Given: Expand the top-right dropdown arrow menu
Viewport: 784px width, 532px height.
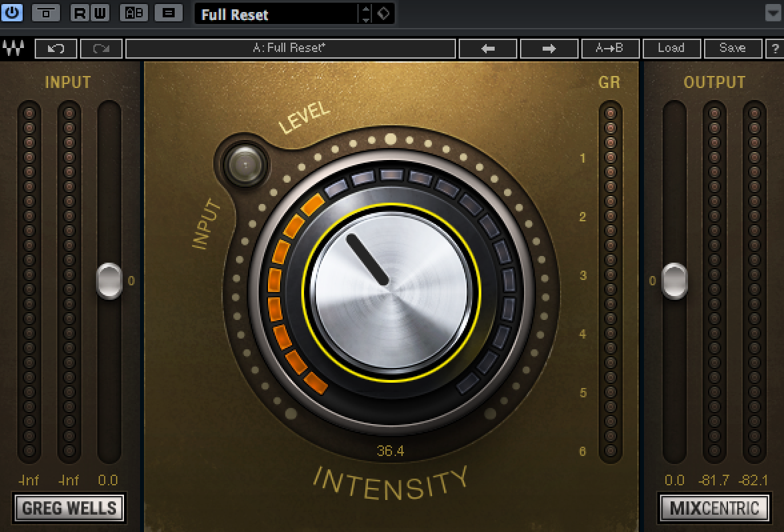Looking at the screenshot, I should click(x=773, y=13).
